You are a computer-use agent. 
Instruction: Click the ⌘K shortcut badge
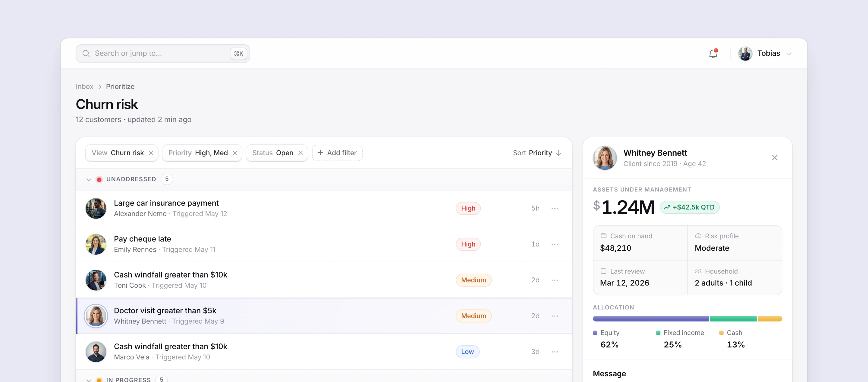239,54
